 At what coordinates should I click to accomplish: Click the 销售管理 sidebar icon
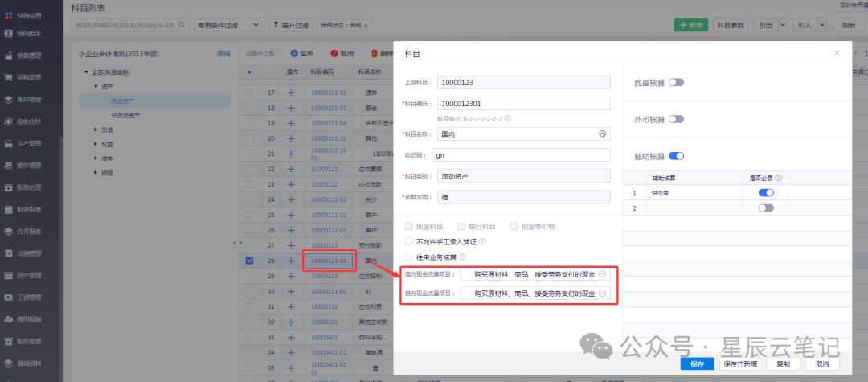tap(9, 55)
